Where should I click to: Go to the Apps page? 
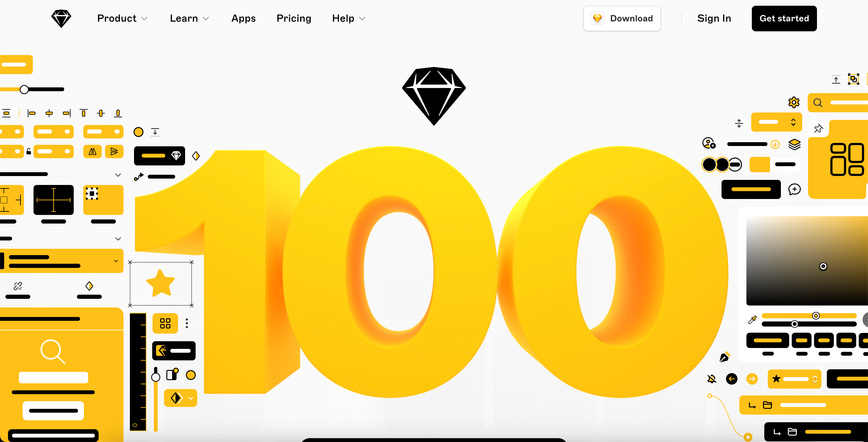point(243,18)
